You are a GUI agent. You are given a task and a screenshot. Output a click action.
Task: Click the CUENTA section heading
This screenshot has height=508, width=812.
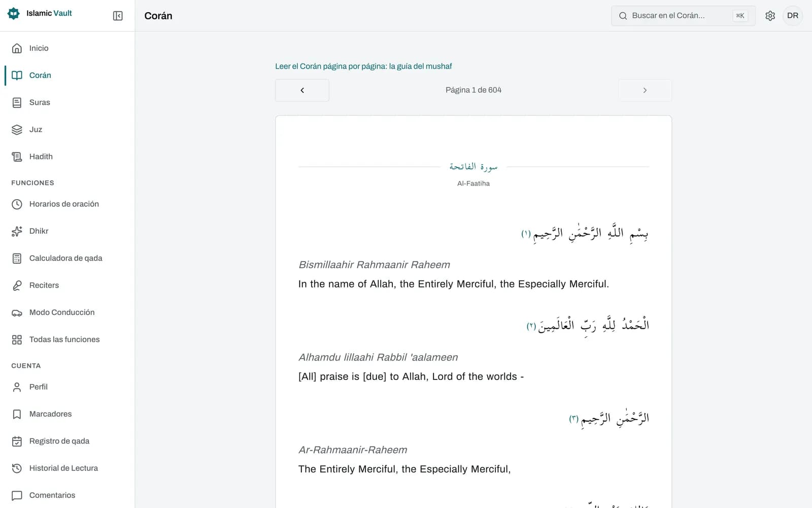(x=26, y=366)
